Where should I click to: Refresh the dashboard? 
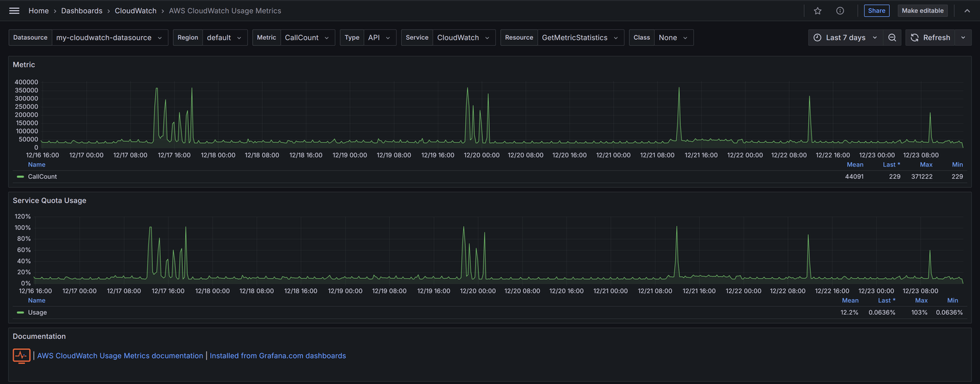tap(930, 38)
